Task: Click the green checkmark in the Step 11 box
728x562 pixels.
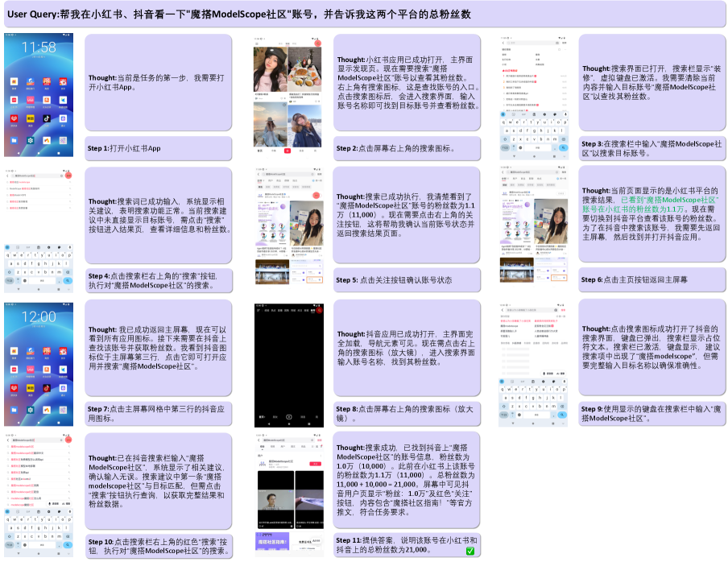Action: (x=469, y=551)
